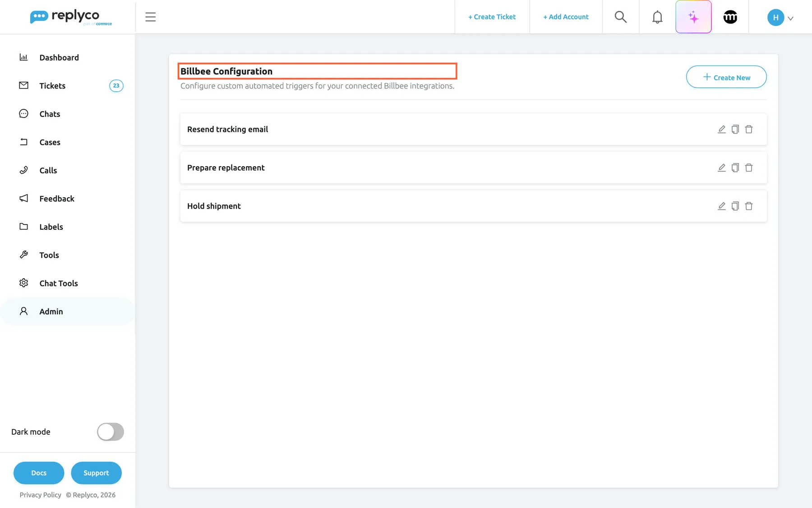The height and width of the screenshot is (508, 812).
Task: Edit the Prepare replacement trigger
Action: pyautogui.click(x=722, y=168)
